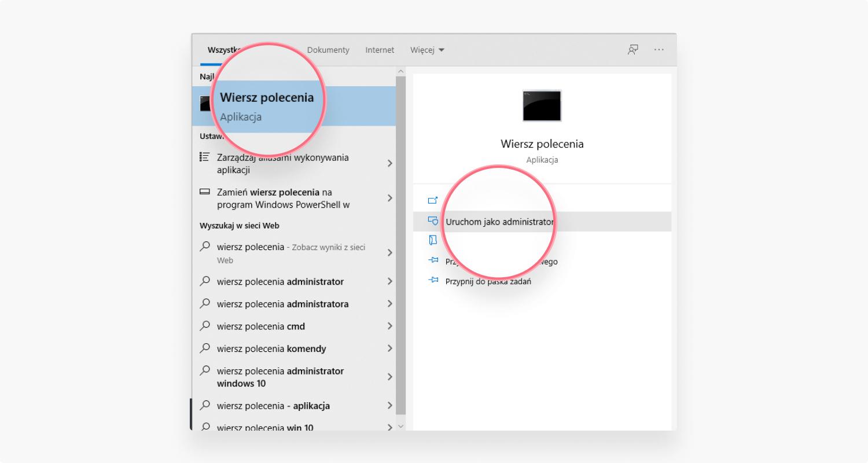The height and width of the screenshot is (463, 868).
Task: Expand arrow next to Zamień wiersz polecenia
Action: click(x=389, y=199)
